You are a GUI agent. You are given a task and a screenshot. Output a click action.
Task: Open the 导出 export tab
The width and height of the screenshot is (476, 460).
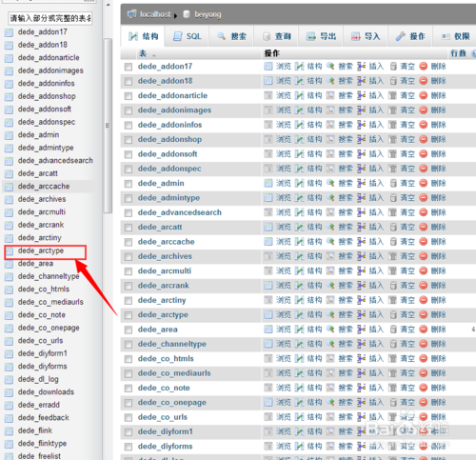tap(321, 36)
